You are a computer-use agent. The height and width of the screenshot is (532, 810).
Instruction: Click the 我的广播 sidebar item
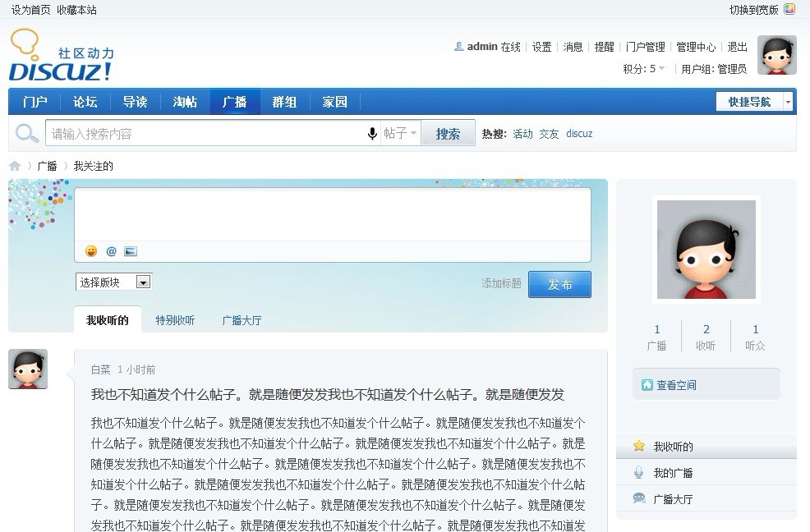pyautogui.click(x=706, y=472)
